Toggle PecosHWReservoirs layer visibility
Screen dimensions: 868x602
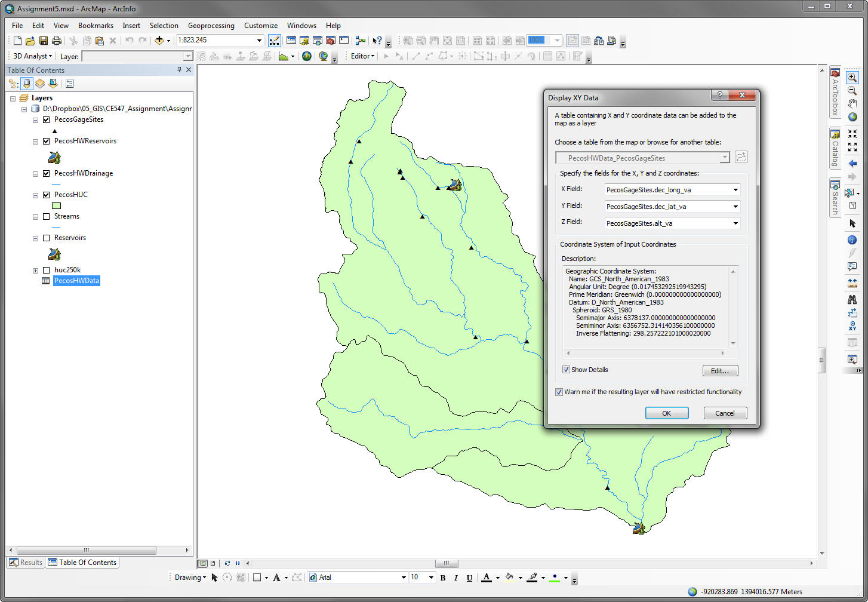[x=47, y=141]
